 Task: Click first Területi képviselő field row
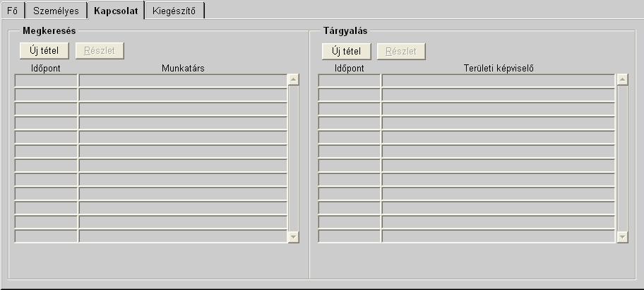pyautogui.click(x=498, y=81)
